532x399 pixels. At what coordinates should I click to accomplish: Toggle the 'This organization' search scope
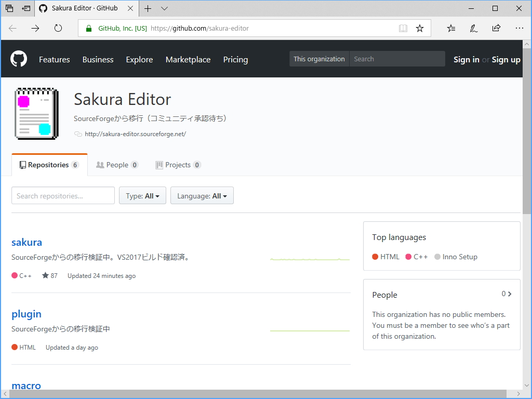tap(319, 59)
